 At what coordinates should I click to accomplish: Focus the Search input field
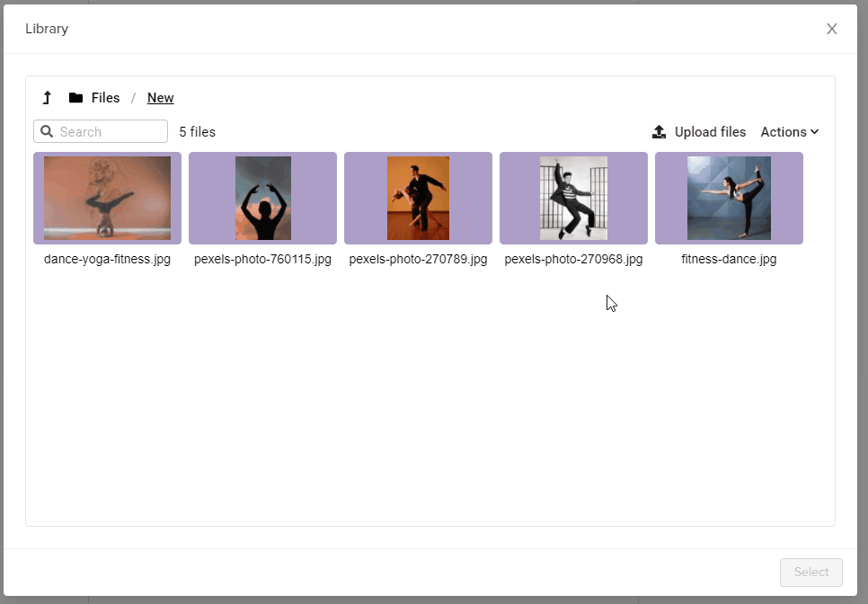[110, 131]
